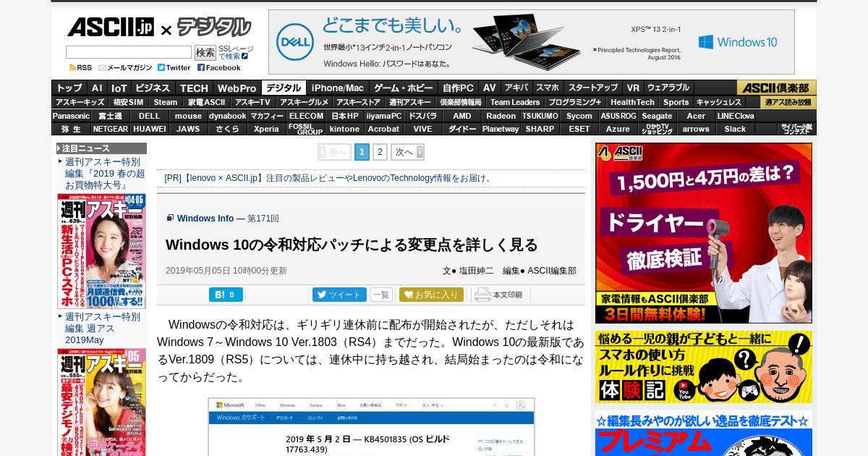The height and width of the screenshot is (456, 868).
Task: Open the ビジネス navigation tab
Action: point(153,88)
